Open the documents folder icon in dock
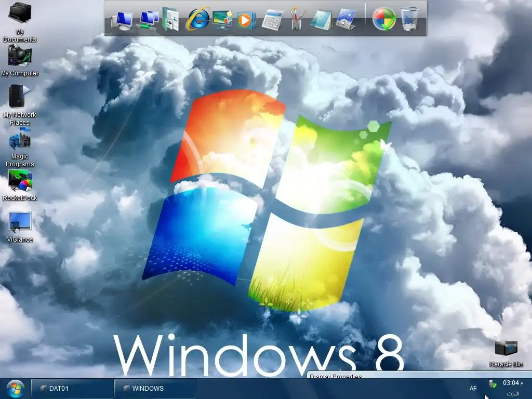This screenshot has height=399, width=532. 171,20
